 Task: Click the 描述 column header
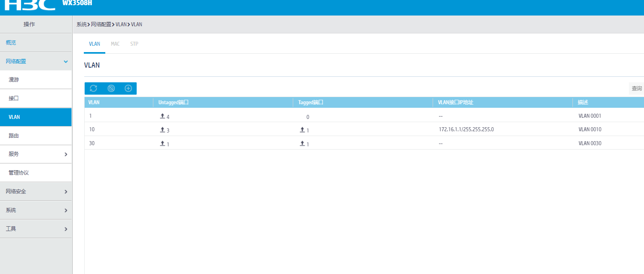tap(583, 102)
